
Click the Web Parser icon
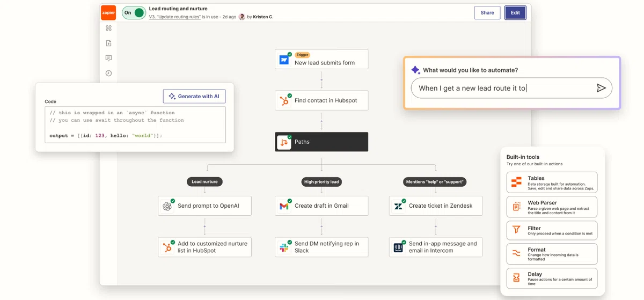point(516,207)
